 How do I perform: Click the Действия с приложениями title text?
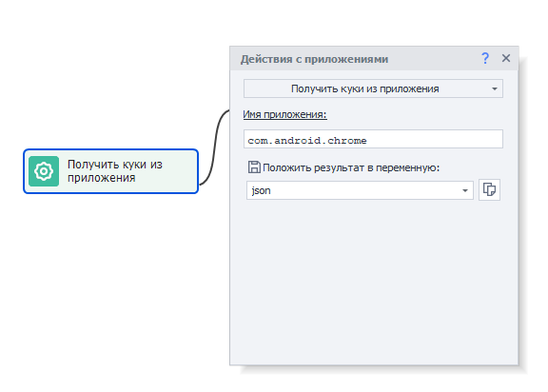314,59
